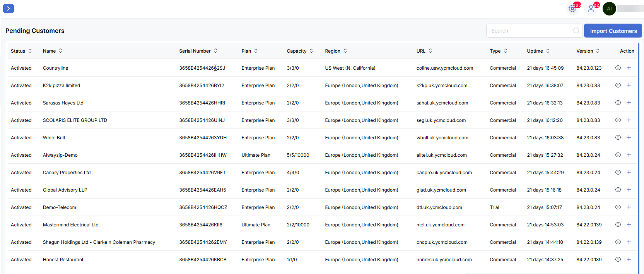Click the Trial type cell for Demo-Telecom
Viewport: 644px width, 274px height.
(x=494, y=207)
